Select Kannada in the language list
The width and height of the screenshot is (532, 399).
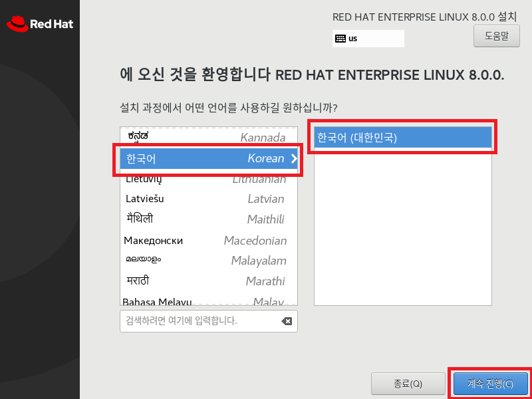(x=209, y=138)
